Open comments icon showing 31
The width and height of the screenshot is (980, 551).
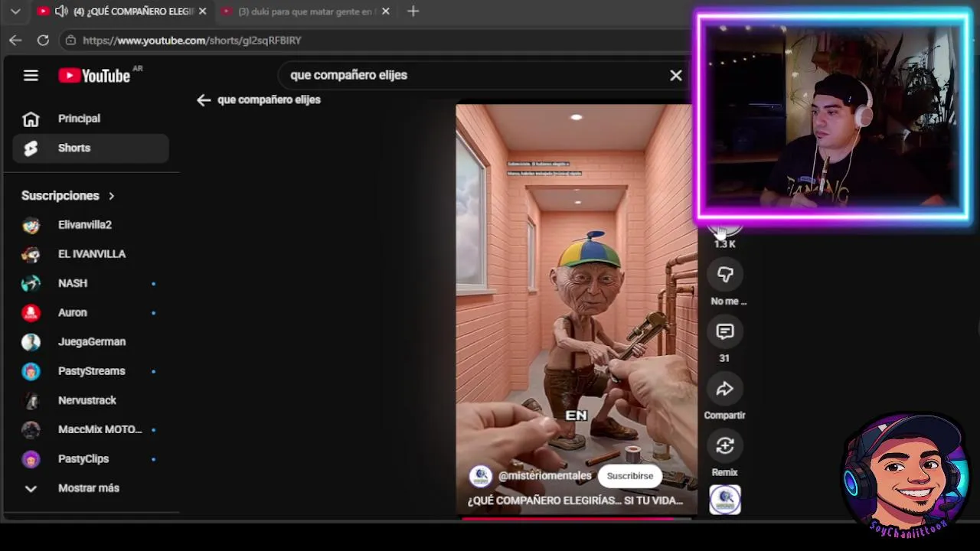[x=725, y=331]
